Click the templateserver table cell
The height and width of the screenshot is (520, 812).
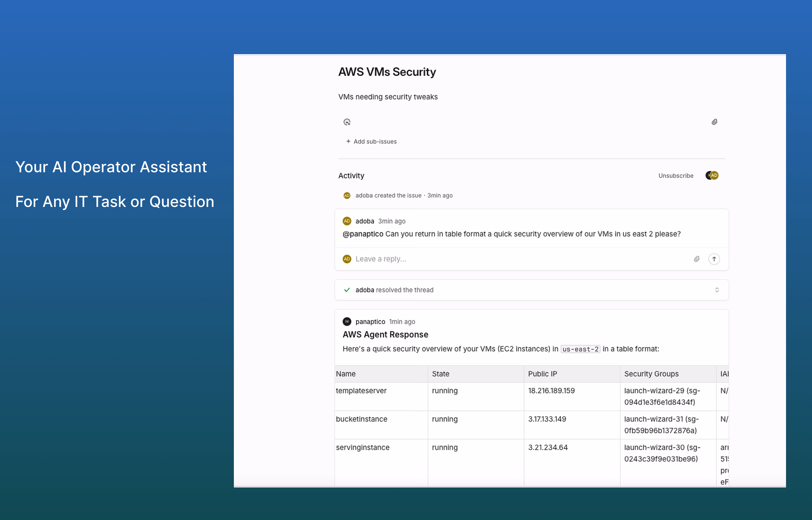(x=361, y=391)
